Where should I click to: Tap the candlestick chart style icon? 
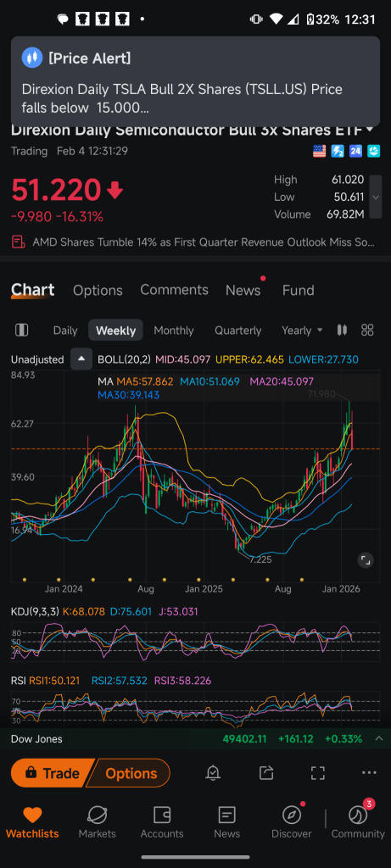pos(342,331)
